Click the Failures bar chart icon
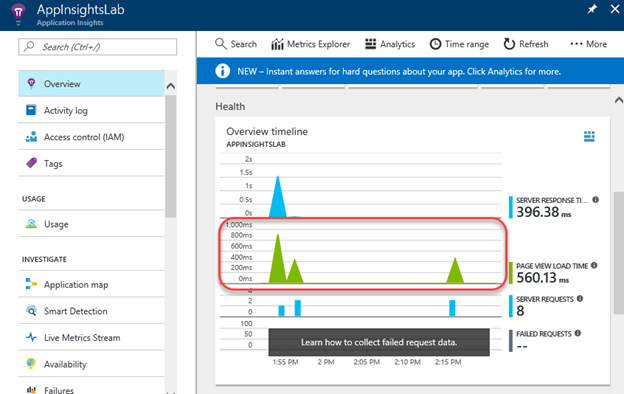624x394 pixels. (x=31, y=390)
